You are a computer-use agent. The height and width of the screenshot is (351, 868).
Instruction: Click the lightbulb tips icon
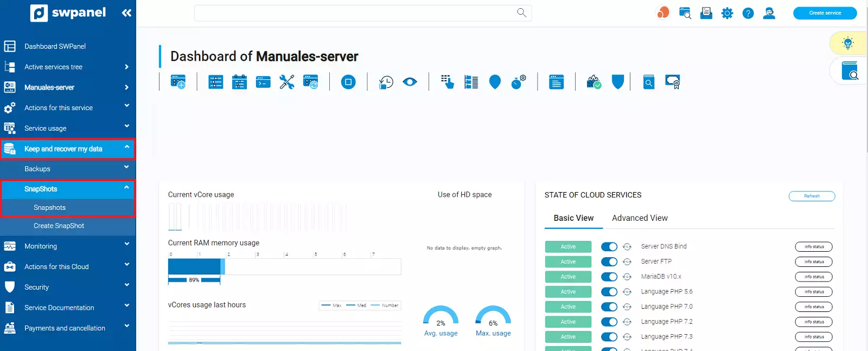(x=847, y=43)
